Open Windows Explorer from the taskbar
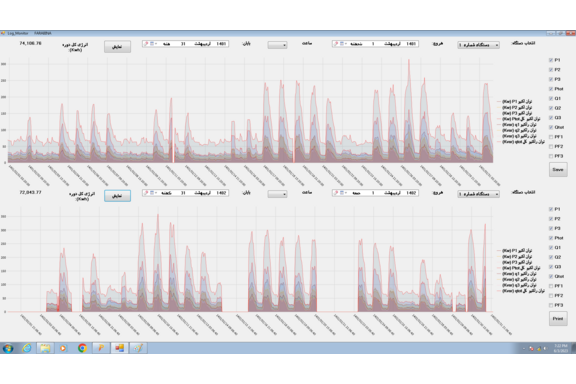This screenshot has height=384, width=576. [45, 348]
